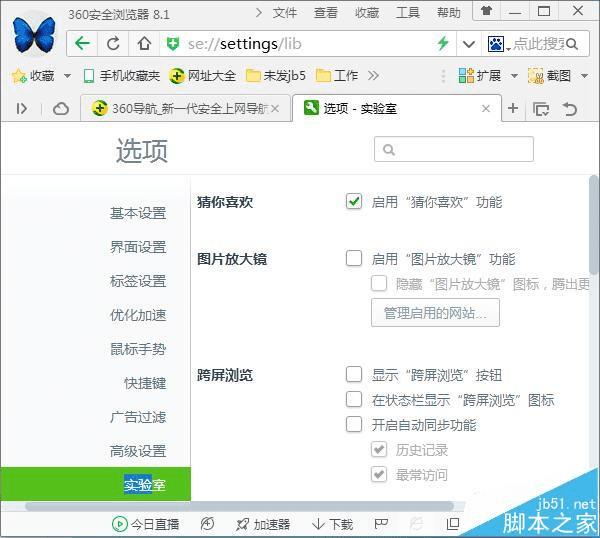Click the vertical scrollbar thumb
This screenshot has width=600, height=538.
(x=594, y=225)
